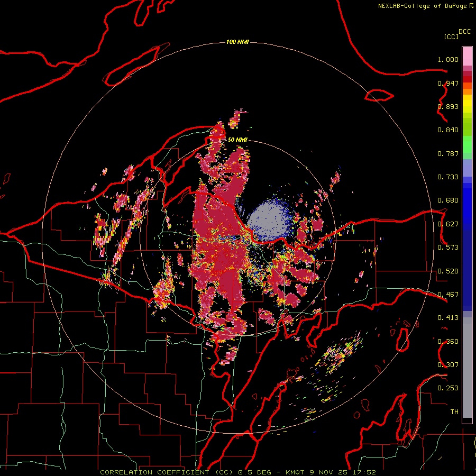The image size is (476, 476).
Task: Click the 50 NMI range ring label
Action: 237,140
